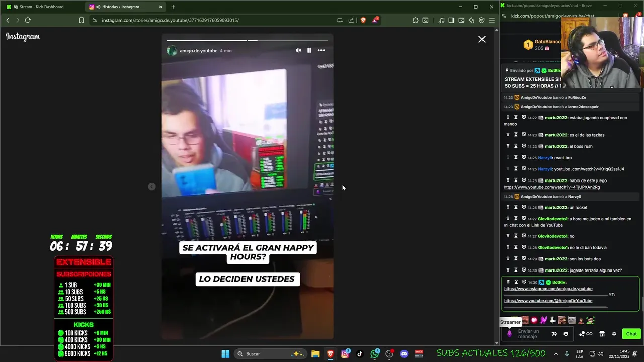644x362 pixels.
Task: Go forward in browser history
Action: click(x=18, y=20)
